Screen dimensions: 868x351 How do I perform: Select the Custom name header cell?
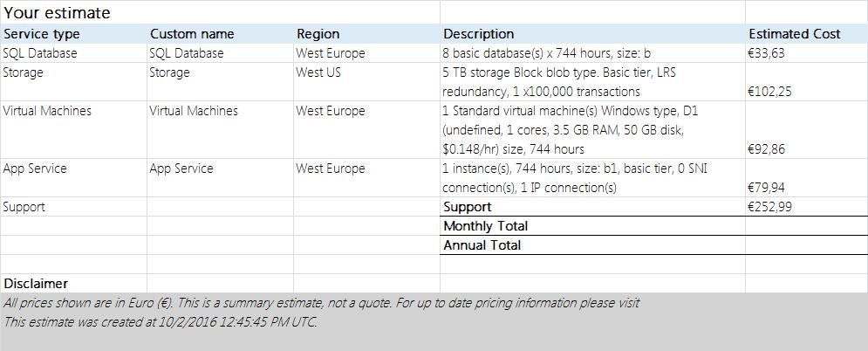(x=220, y=34)
